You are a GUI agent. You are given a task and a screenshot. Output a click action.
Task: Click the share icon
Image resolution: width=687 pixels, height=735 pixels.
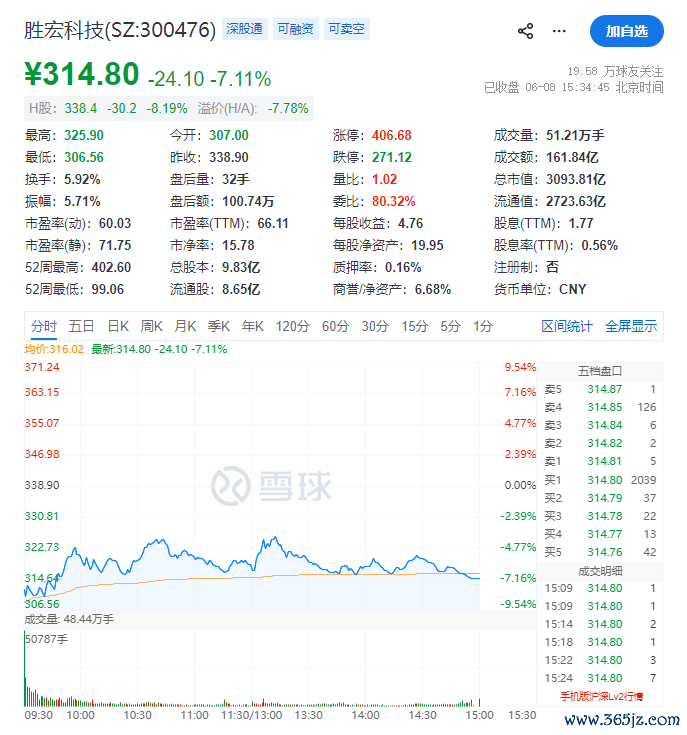point(525,31)
